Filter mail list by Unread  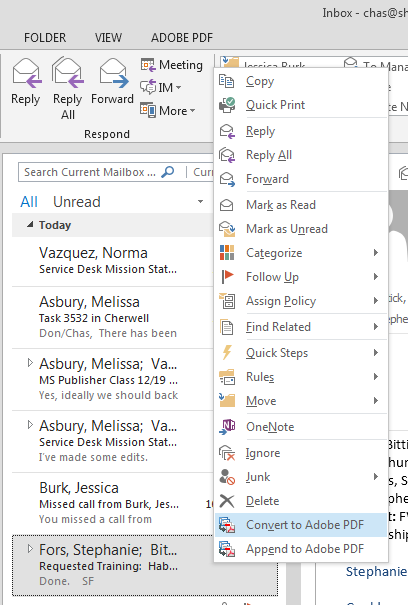point(77,202)
